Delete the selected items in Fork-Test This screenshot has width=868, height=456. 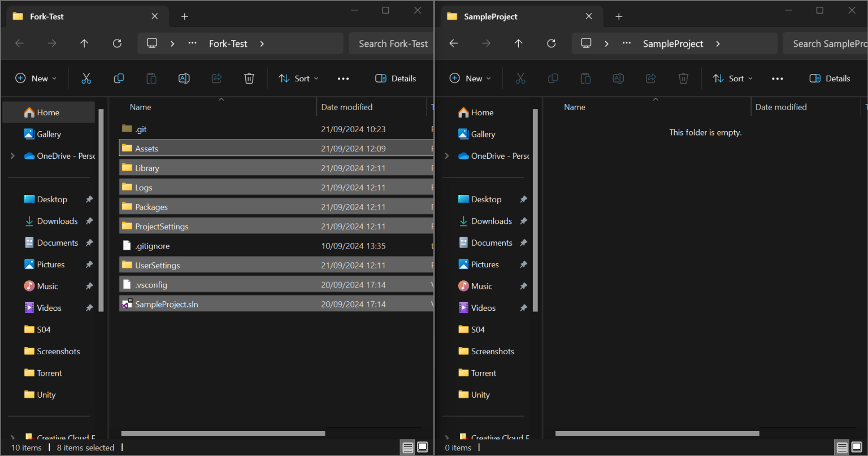tap(249, 78)
